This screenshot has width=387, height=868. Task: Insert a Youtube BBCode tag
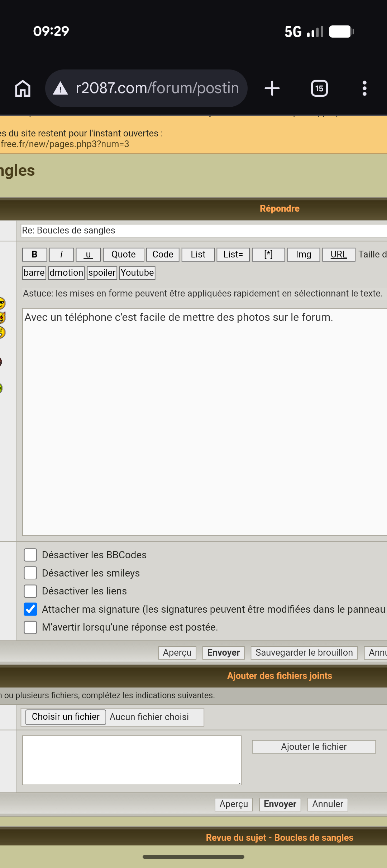tap(137, 273)
